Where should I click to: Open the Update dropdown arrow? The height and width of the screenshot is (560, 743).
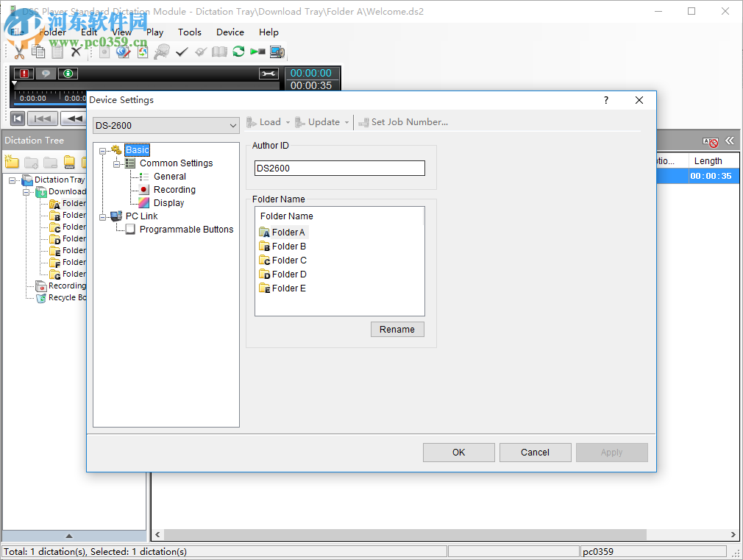coord(346,122)
